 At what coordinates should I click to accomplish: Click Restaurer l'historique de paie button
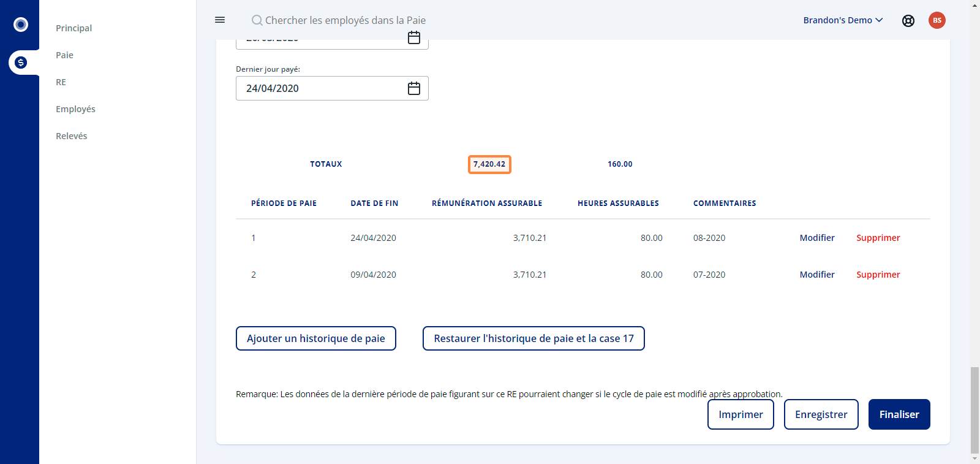pyautogui.click(x=533, y=338)
